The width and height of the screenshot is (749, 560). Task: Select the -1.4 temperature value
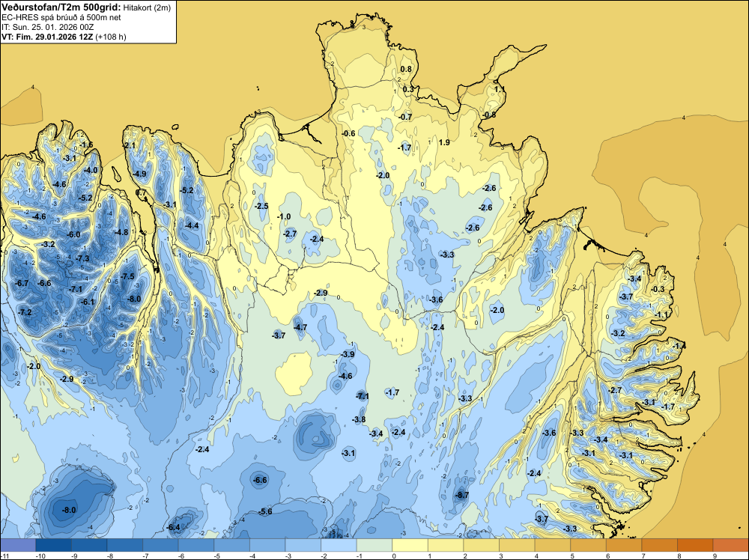click(x=679, y=346)
